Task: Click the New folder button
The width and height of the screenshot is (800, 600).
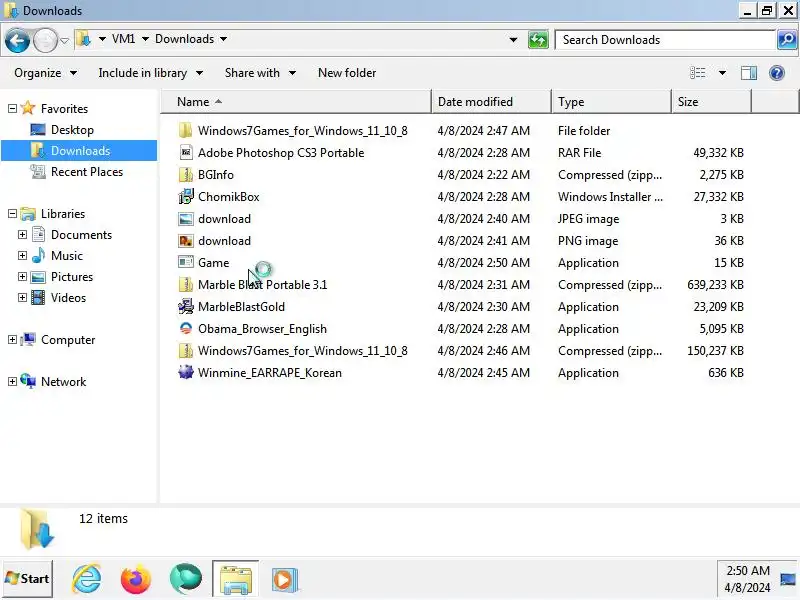Action: pos(347,73)
